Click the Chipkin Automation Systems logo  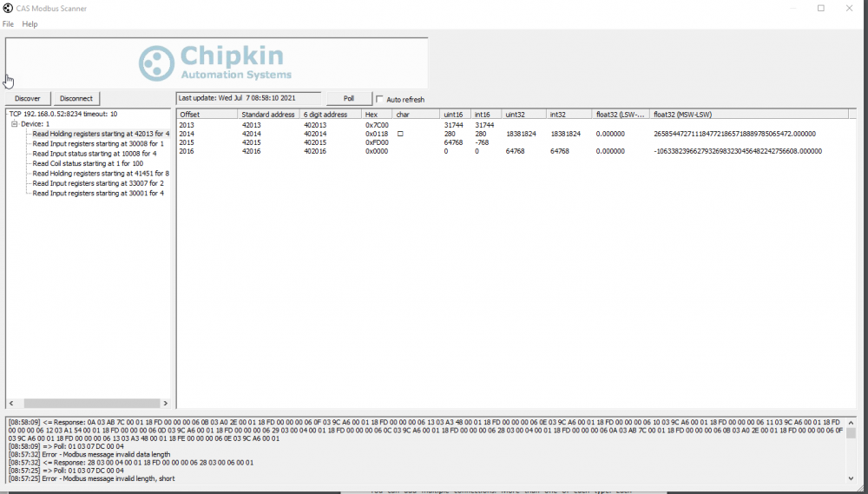pyautogui.click(x=215, y=63)
